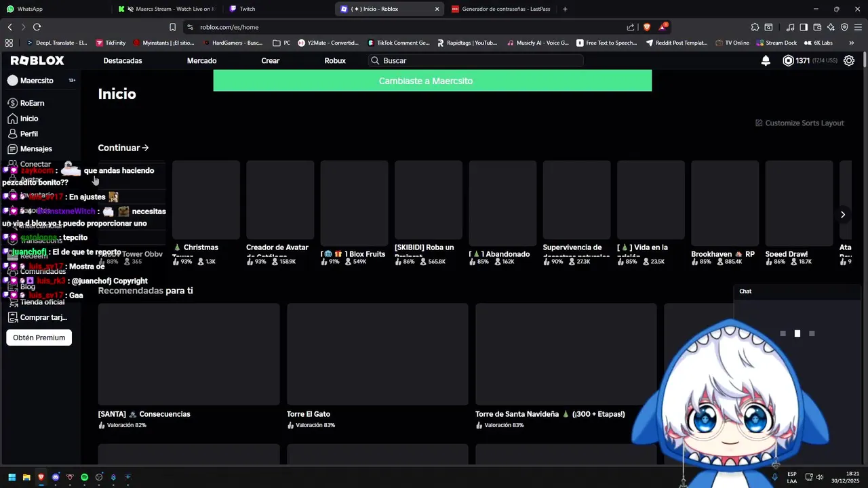Open new browser tab
This screenshot has width=868, height=488.
click(565, 9)
